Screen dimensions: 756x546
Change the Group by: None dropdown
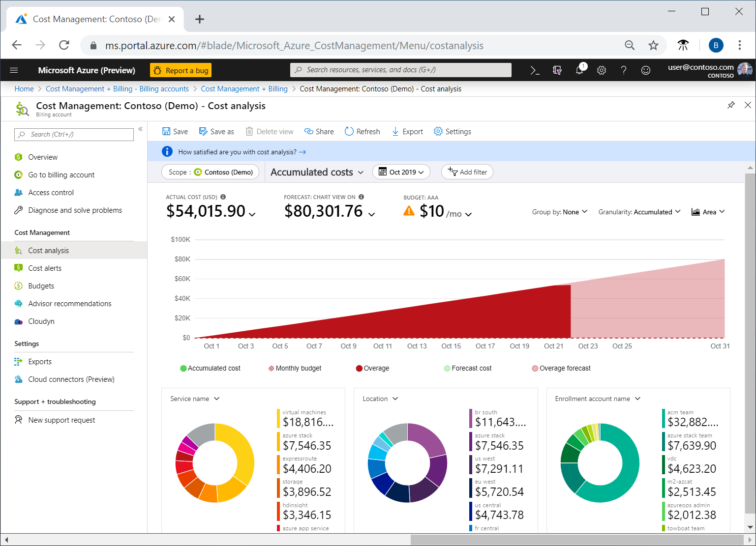[559, 212]
